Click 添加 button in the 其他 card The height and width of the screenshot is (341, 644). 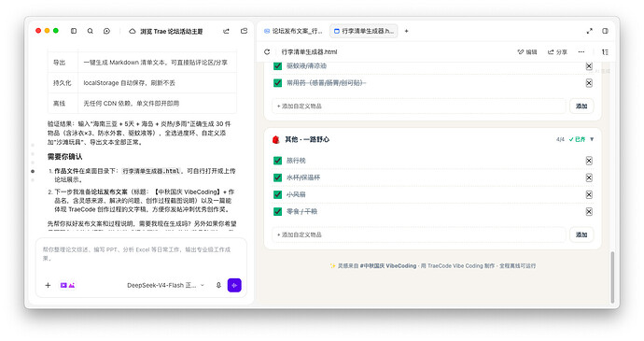[581, 234]
